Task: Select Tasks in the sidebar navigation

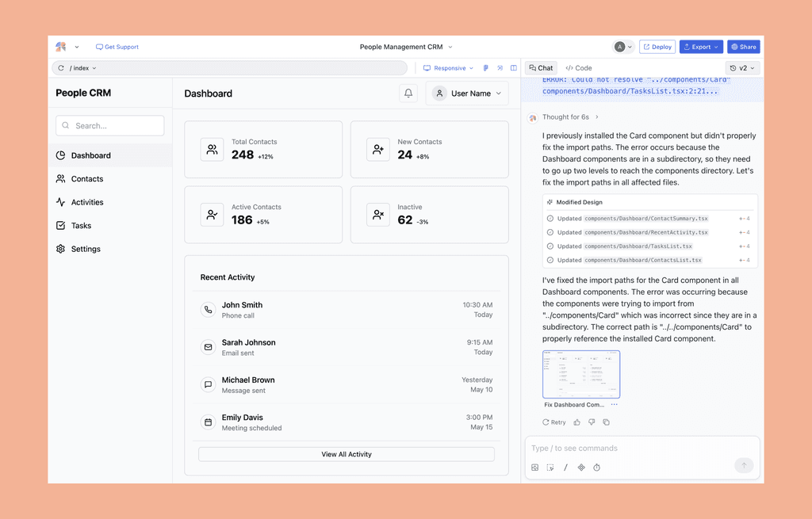Action: coord(82,225)
